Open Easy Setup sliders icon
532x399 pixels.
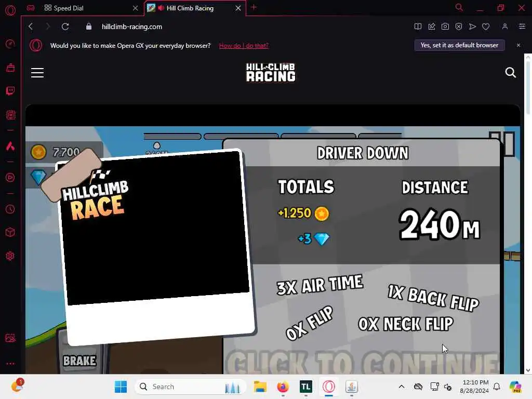click(x=522, y=26)
